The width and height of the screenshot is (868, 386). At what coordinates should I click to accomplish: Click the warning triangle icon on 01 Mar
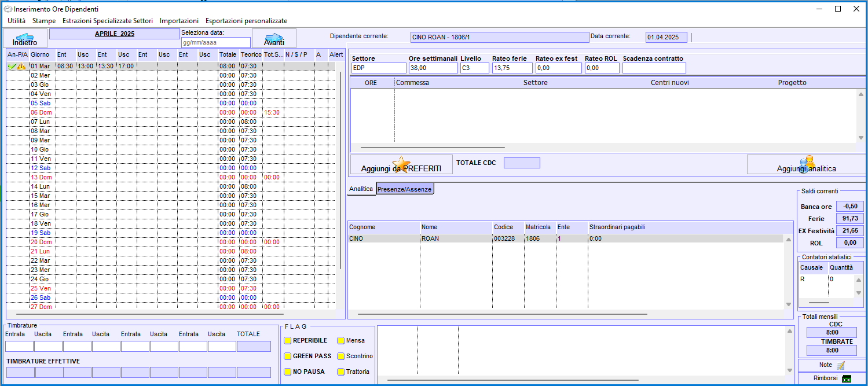[x=21, y=67]
